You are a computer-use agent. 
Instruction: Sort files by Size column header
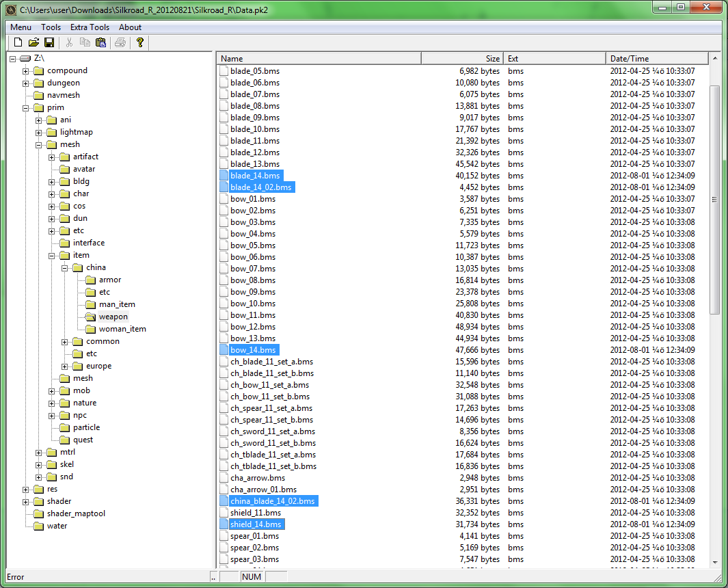462,59
